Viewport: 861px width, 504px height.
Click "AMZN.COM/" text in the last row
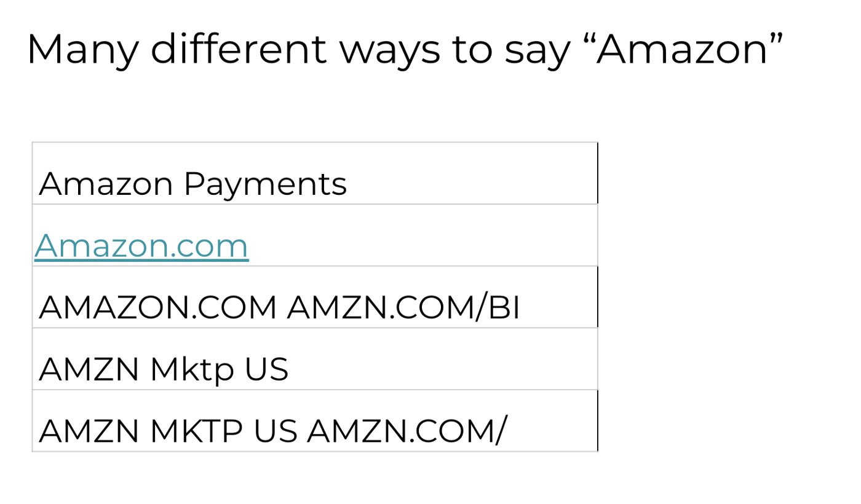click(406, 431)
